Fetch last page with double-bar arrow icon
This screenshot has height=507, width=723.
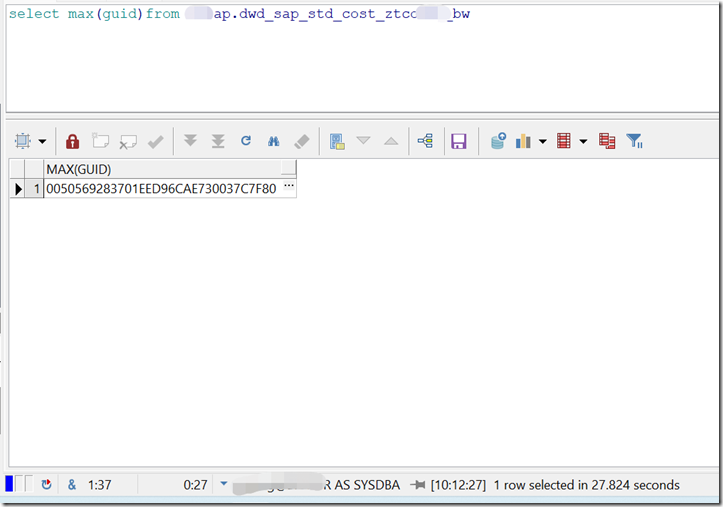(x=218, y=141)
